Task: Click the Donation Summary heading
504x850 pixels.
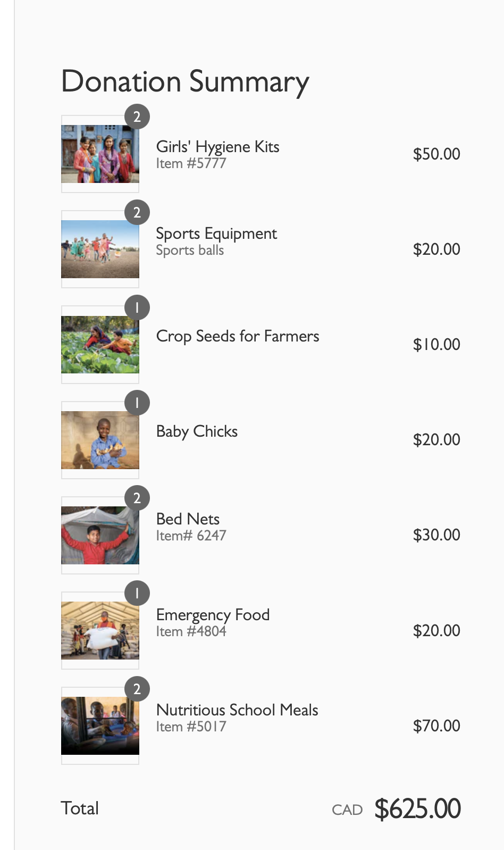Action: pyautogui.click(x=185, y=82)
